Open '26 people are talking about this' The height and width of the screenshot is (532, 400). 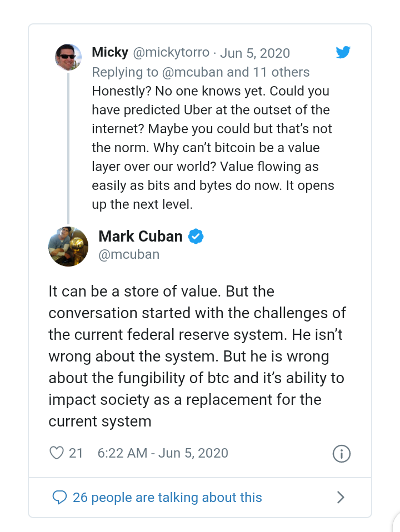click(167, 498)
